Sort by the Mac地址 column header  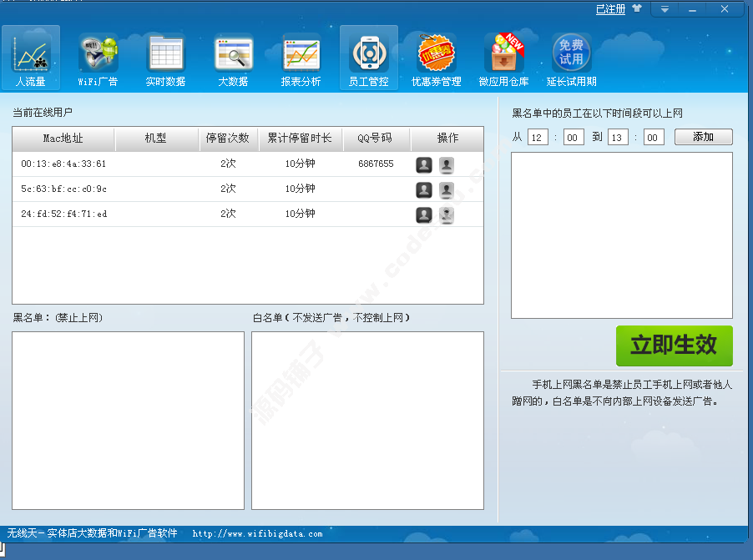coord(63,139)
